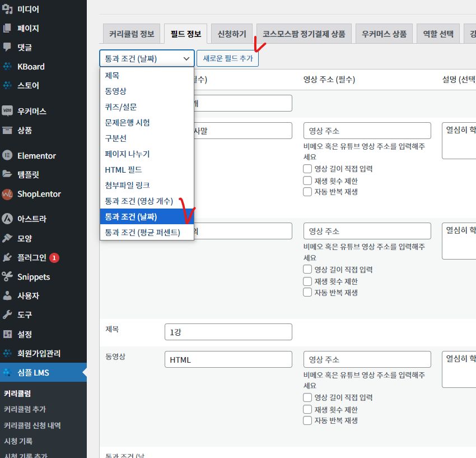Open the 미디어 menu icon

[7, 9]
